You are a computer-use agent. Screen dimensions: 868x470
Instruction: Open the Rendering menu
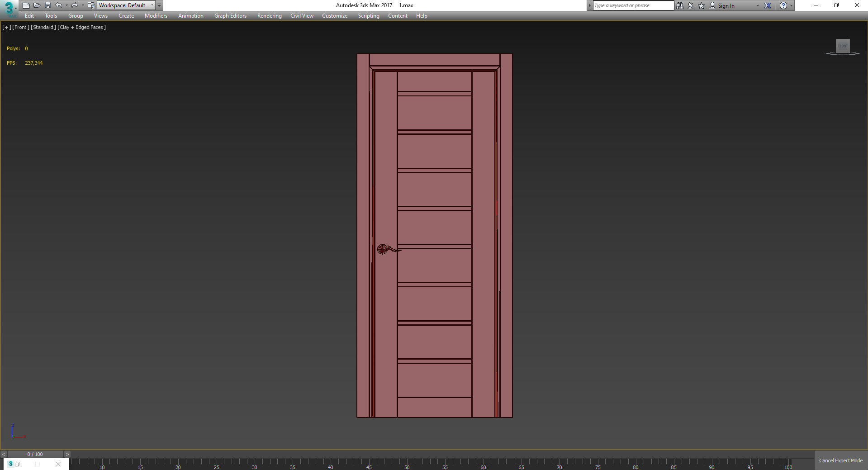[269, 16]
